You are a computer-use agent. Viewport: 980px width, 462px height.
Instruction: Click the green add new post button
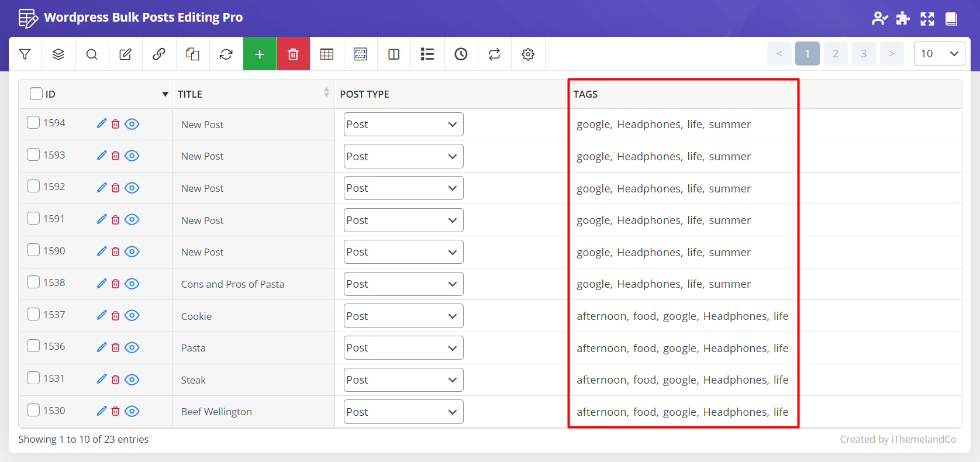click(x=260, y=54)
